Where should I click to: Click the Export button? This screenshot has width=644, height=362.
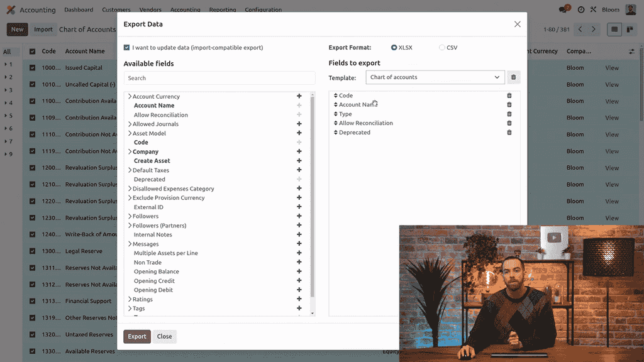pos(136,336)
